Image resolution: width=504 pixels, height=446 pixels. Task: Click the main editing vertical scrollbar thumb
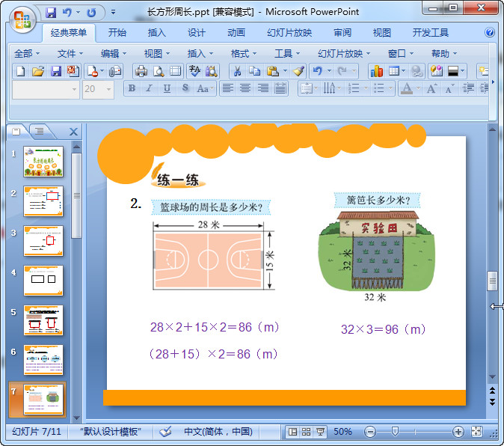[492, 281]
